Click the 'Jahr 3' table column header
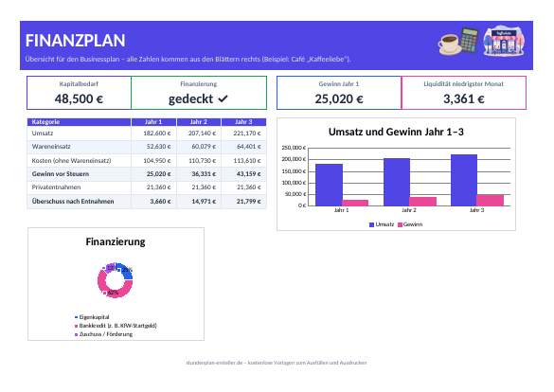Viewport: 554px width, 392px height. (x=243, y=122)
